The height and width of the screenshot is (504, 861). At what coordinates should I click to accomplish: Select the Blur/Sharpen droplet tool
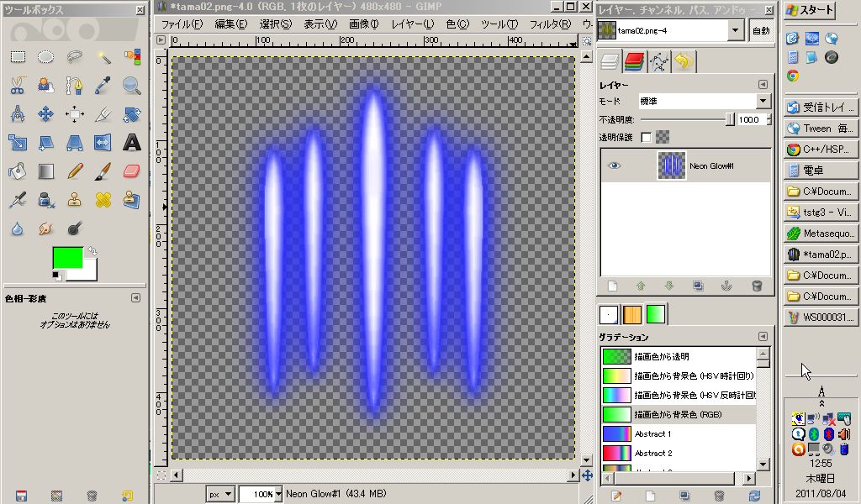[18, 228]
